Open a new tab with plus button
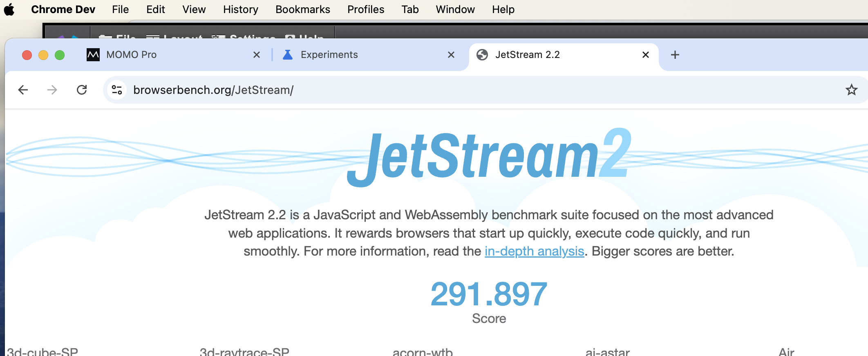 click(x=675, y=55)
